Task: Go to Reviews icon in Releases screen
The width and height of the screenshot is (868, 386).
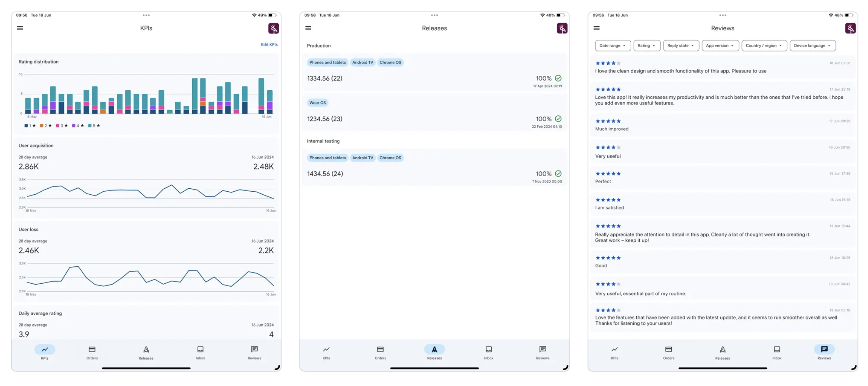Action: (x=543, y=349)
